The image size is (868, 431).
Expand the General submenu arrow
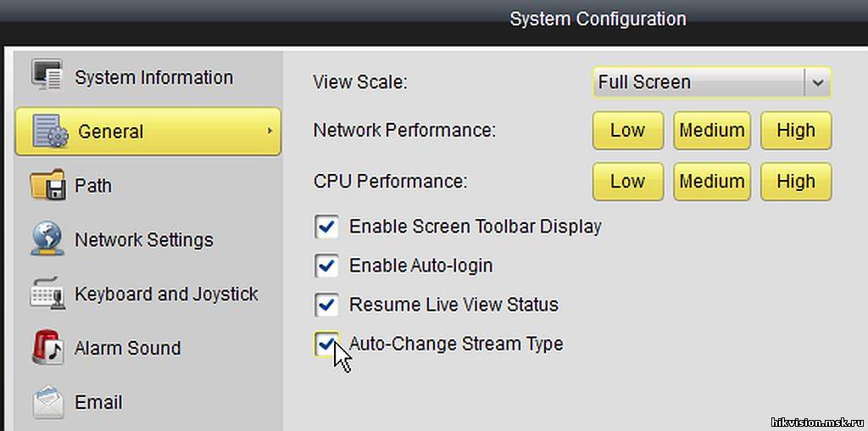[x=270, y=132]
